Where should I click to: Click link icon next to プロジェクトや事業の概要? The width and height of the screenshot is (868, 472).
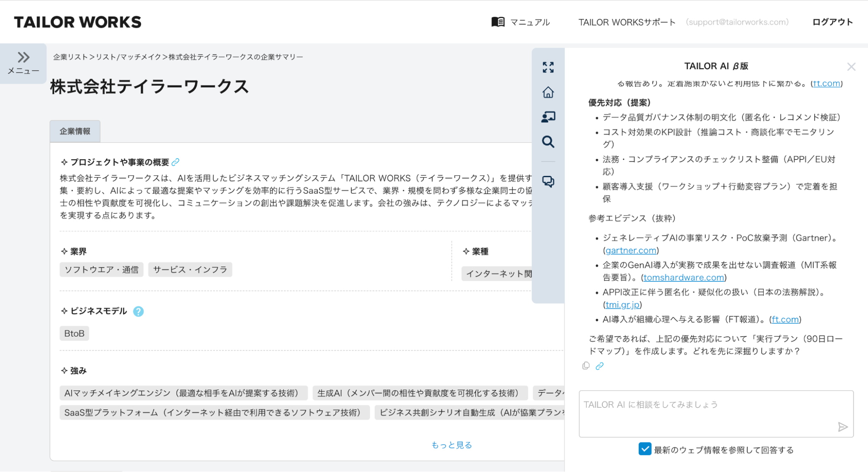tap(175, 162)
